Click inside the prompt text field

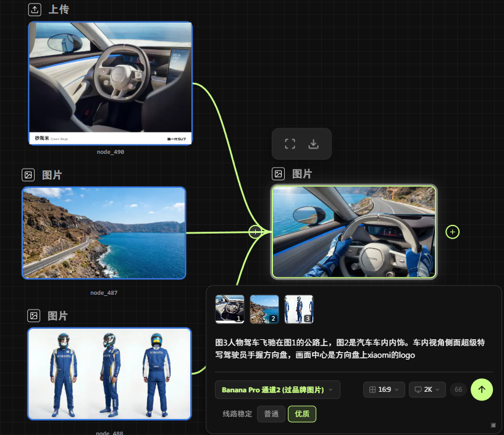(352, 348)
